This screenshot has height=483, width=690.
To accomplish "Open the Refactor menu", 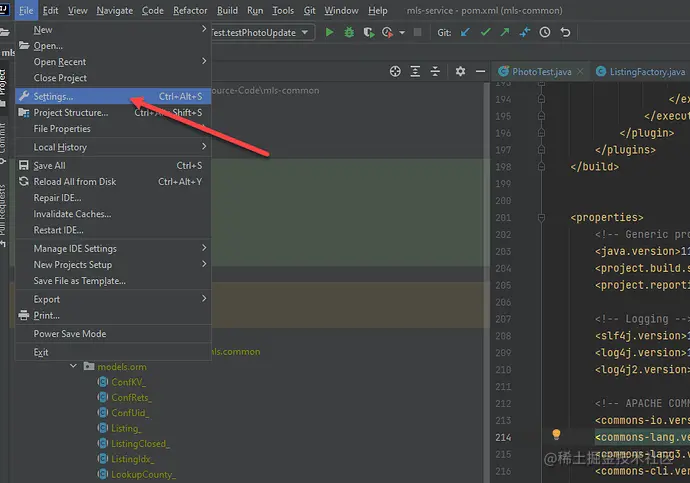I will pyautogui.click(x=190, y=10).
